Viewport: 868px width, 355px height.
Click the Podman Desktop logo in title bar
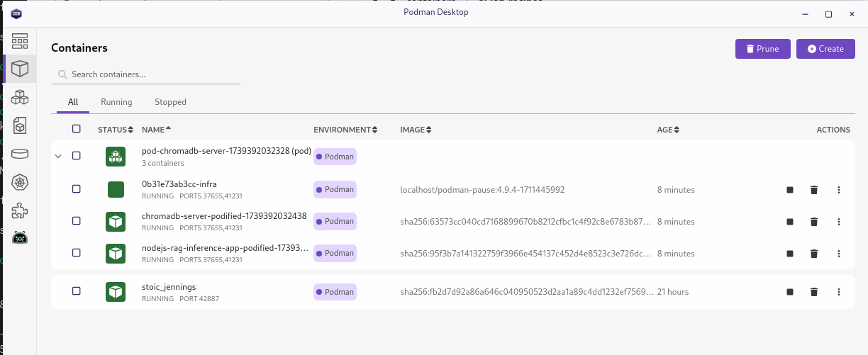click(x=16, y=13)
